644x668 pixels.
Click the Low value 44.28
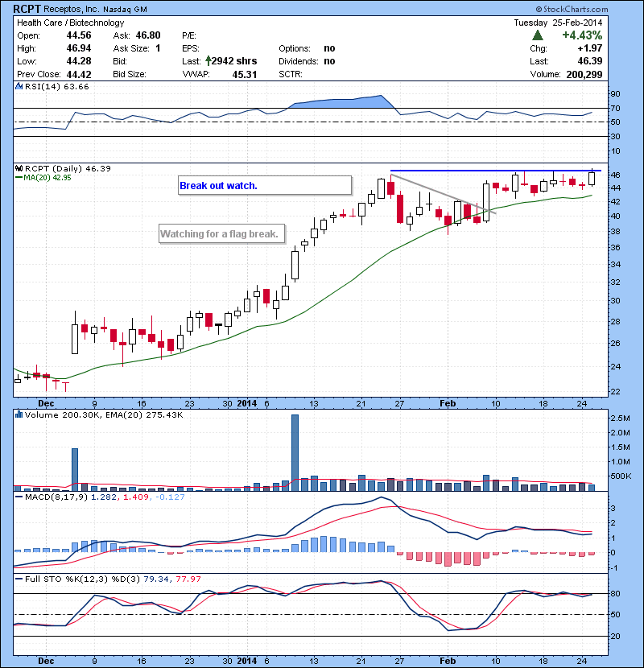(x=79, y=61)
